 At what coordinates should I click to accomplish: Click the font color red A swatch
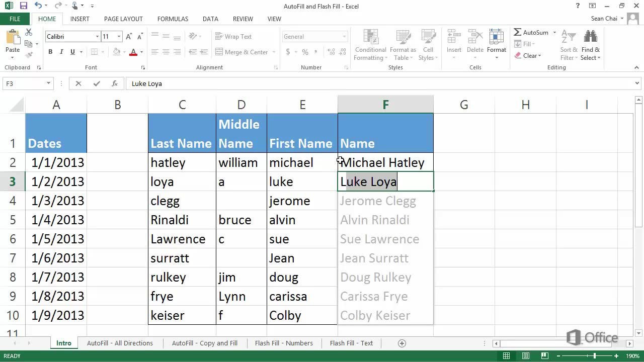[133, 52]
